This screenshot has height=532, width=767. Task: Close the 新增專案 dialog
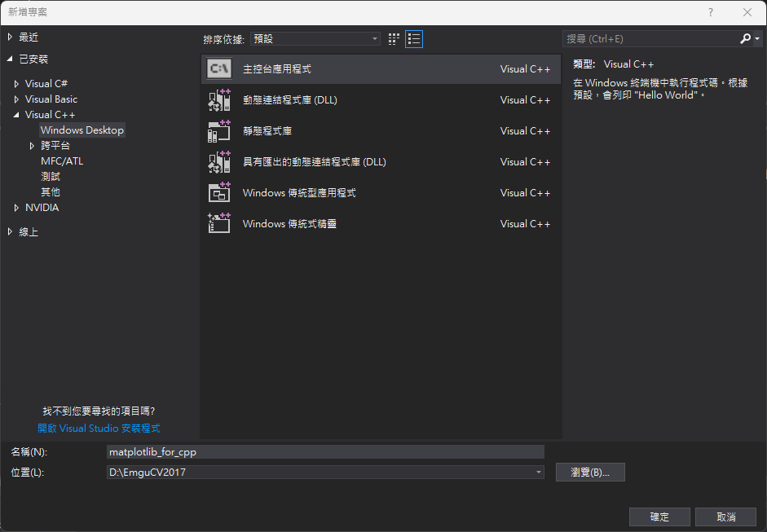[x=747, y=12]
